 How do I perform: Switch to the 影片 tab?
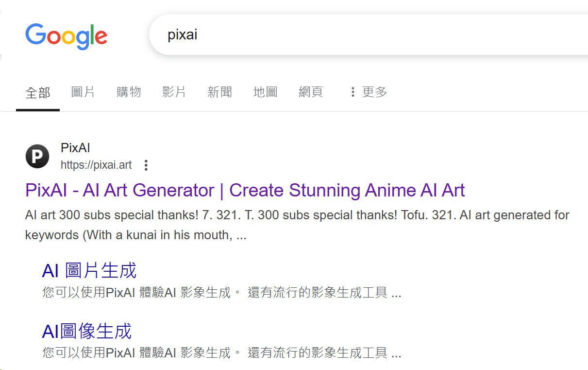pyautogui.click(x=174, y=92)
